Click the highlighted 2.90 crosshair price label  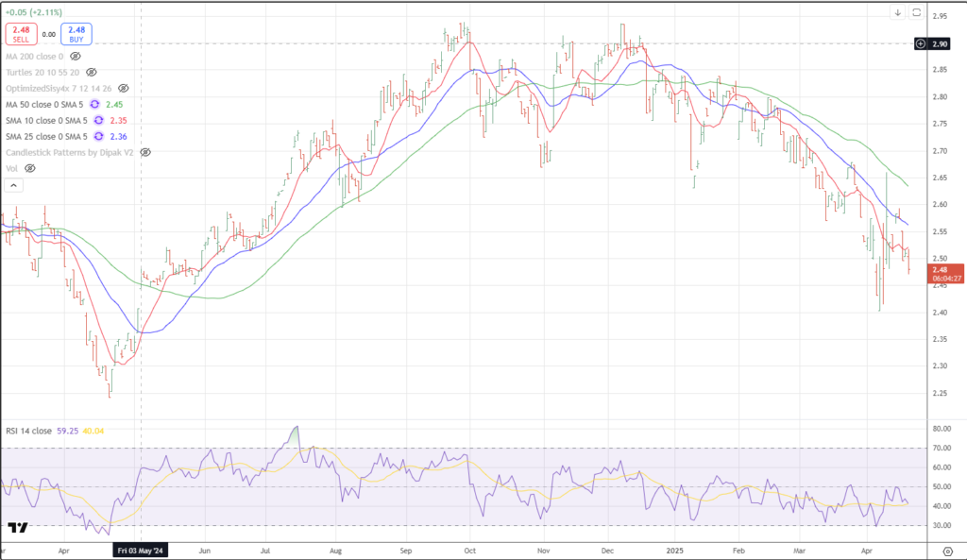pos(940,43)
